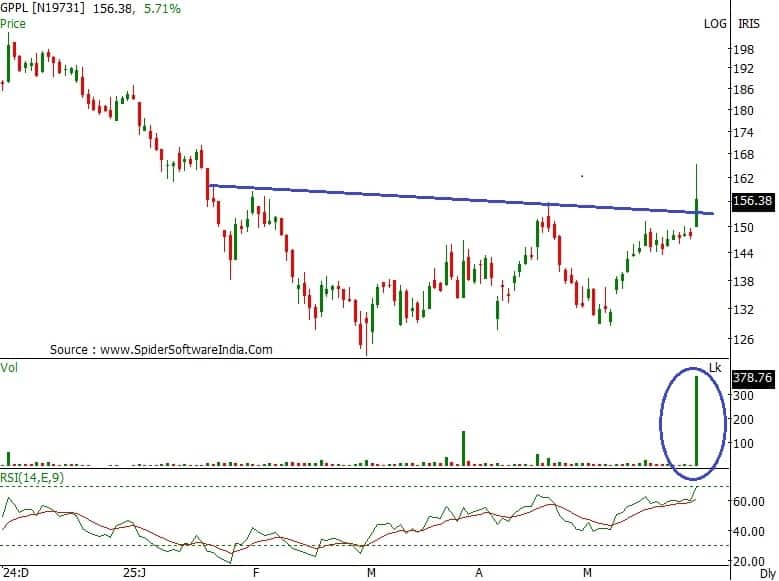Select the IRIS label in top-right corner
This screenshot has width=779, height=581.
(749, 23)
